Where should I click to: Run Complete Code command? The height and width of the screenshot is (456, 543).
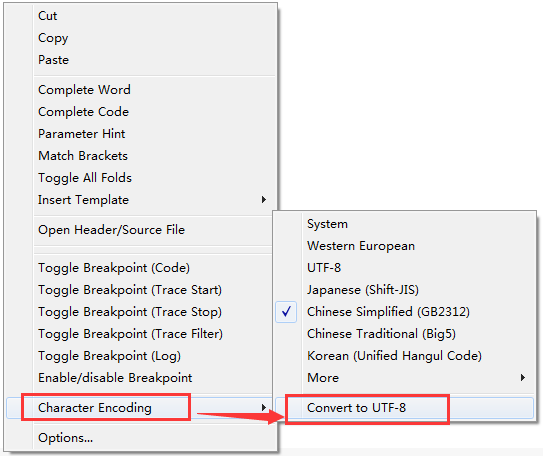(140, 112)
